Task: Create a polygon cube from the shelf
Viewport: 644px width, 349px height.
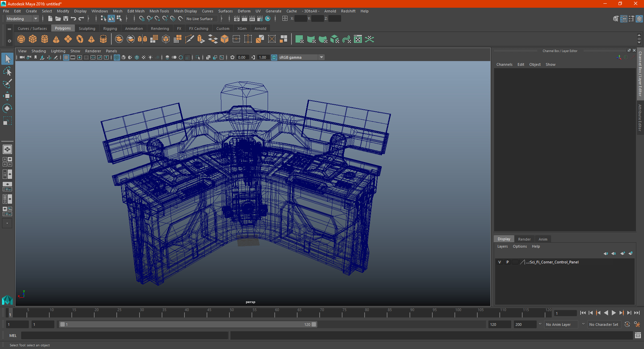Action: 33,39
